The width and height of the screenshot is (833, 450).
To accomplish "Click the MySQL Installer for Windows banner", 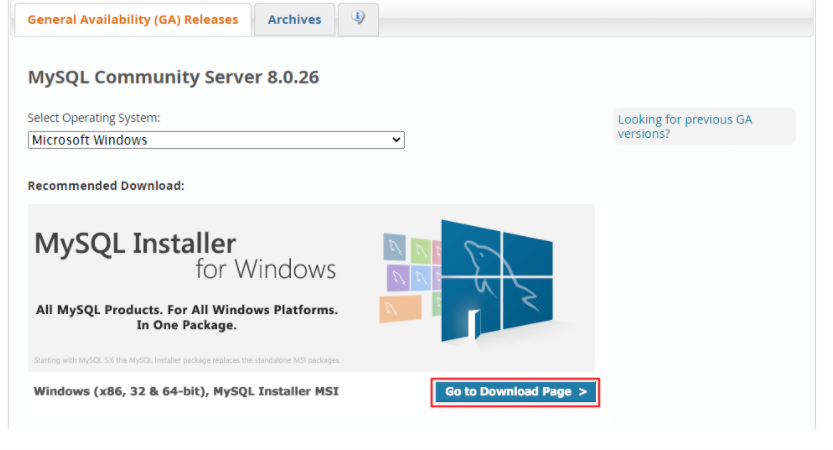I will pos(311,287).
